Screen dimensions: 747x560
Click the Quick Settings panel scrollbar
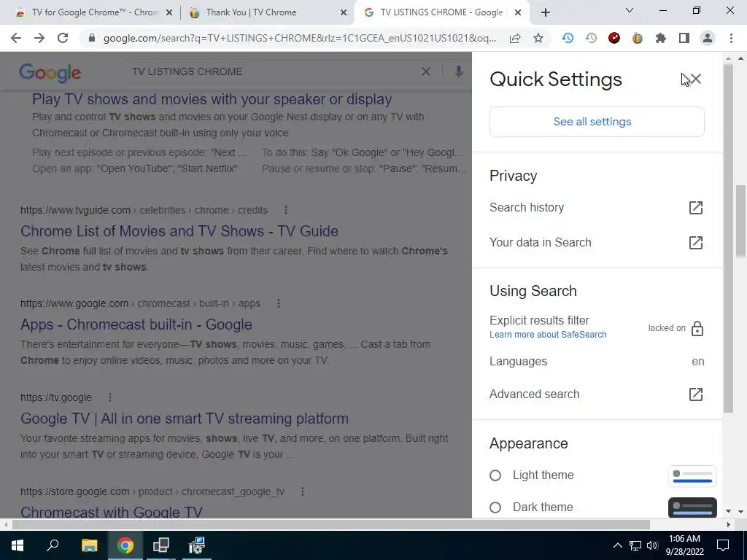[728, 238]
